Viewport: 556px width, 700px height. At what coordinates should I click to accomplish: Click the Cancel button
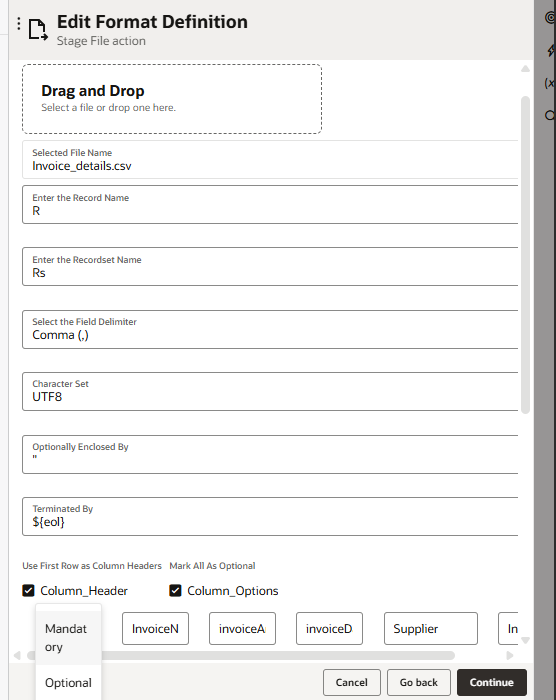(352, 682)
